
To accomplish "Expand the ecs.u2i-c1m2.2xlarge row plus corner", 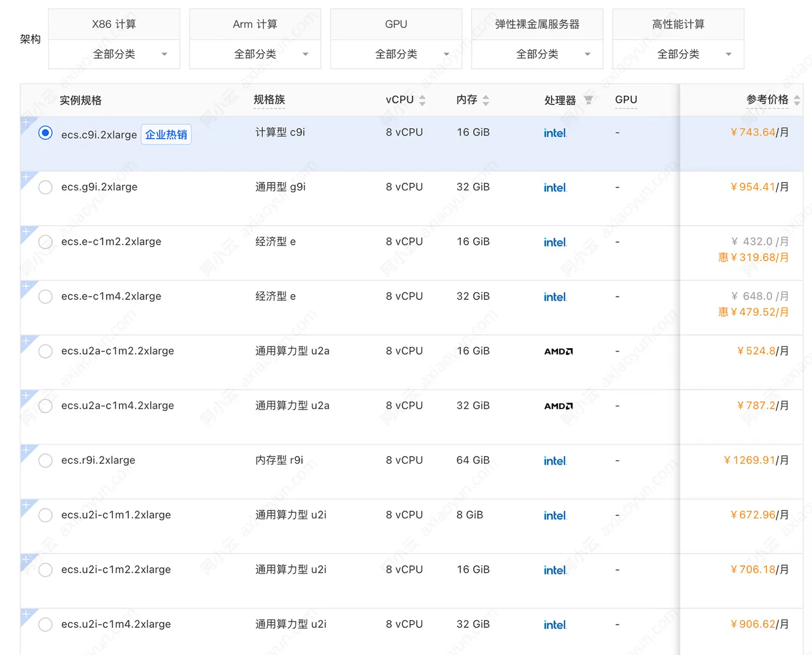I will click(26, 559).
